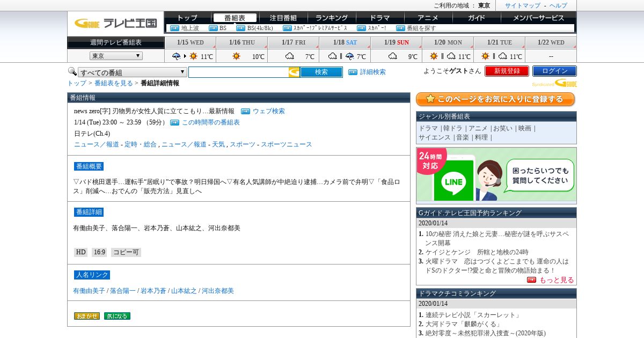Click the お笑い genre link
This screenshot has width=644, height=338.
coord(503,128)
